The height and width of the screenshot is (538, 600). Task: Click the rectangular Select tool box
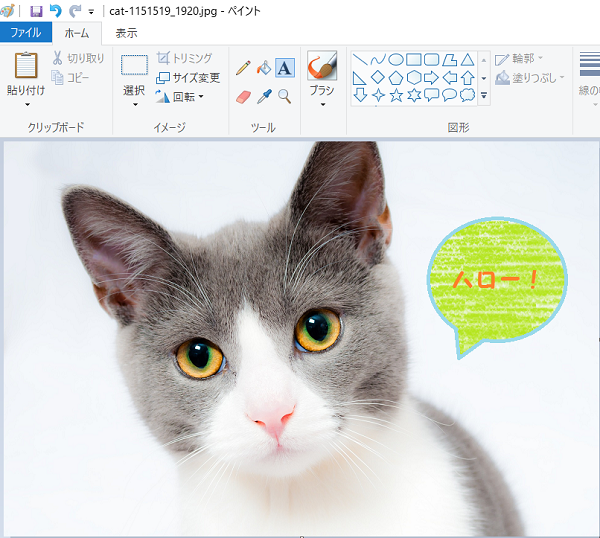(x=134, y=65)
